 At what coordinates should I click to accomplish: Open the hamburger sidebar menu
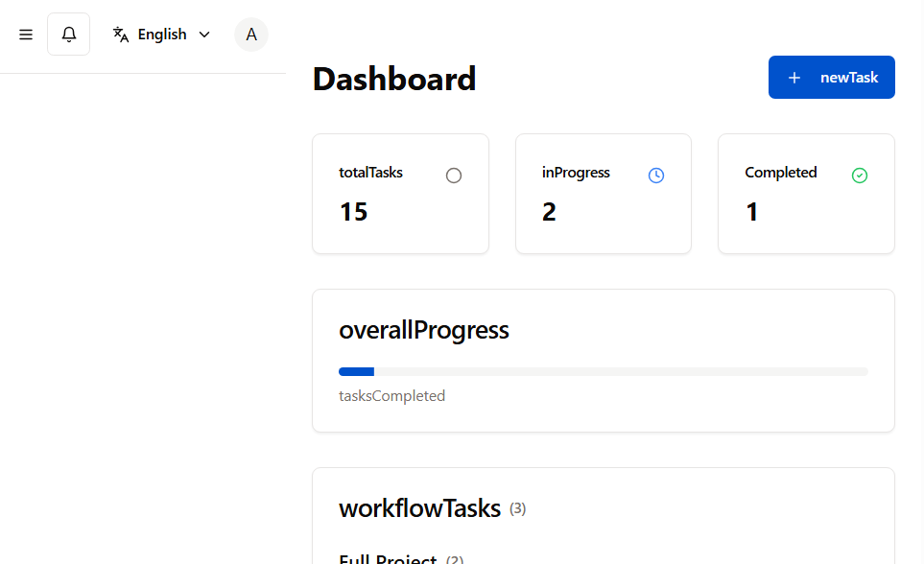(x=26, y=35)
